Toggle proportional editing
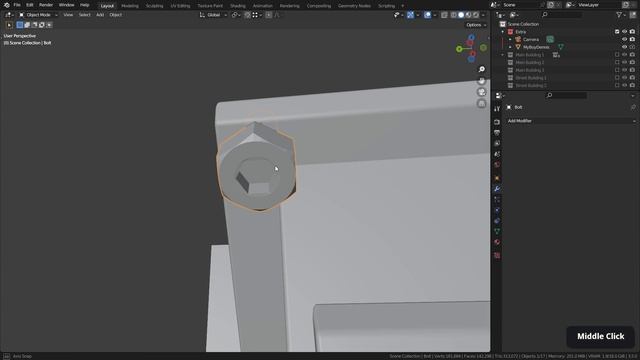 point(269,15)
